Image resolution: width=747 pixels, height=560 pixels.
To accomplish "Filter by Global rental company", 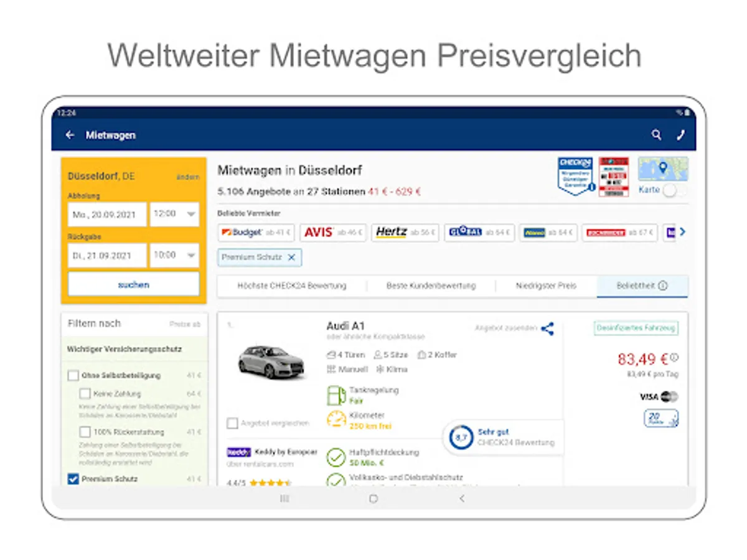I will (x=479, y=233).
